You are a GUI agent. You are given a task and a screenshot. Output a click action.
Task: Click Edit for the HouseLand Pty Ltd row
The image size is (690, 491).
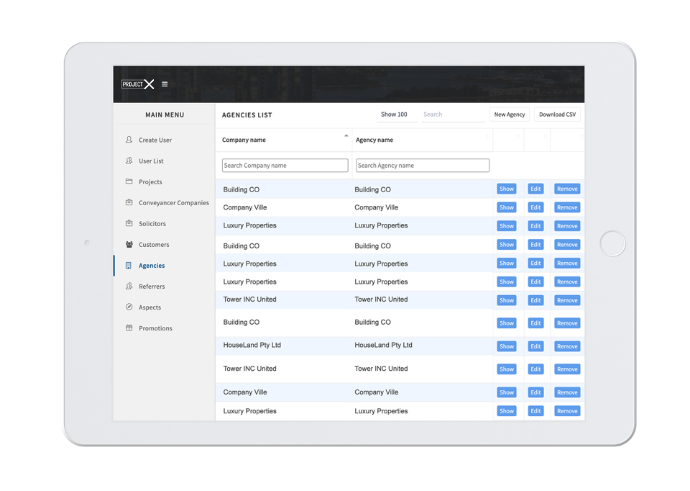point(536,346)
